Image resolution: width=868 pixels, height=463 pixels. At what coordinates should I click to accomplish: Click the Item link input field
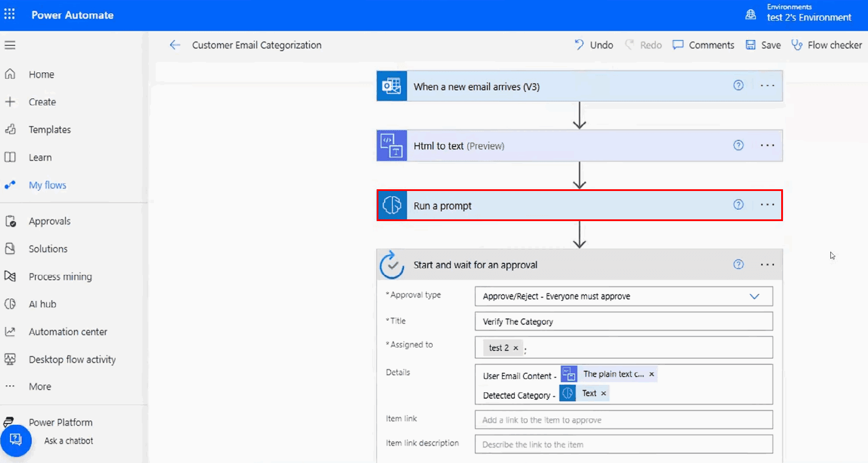624,420
